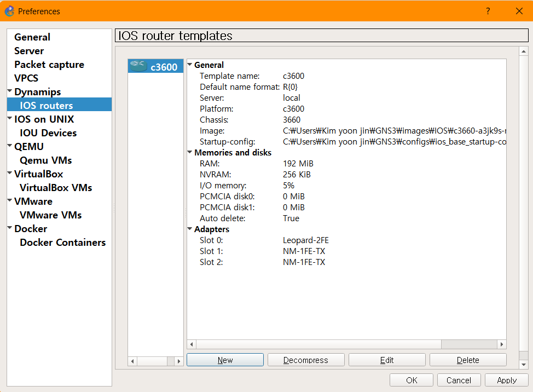Open VPCS preferences page

(x=26, y=78)
